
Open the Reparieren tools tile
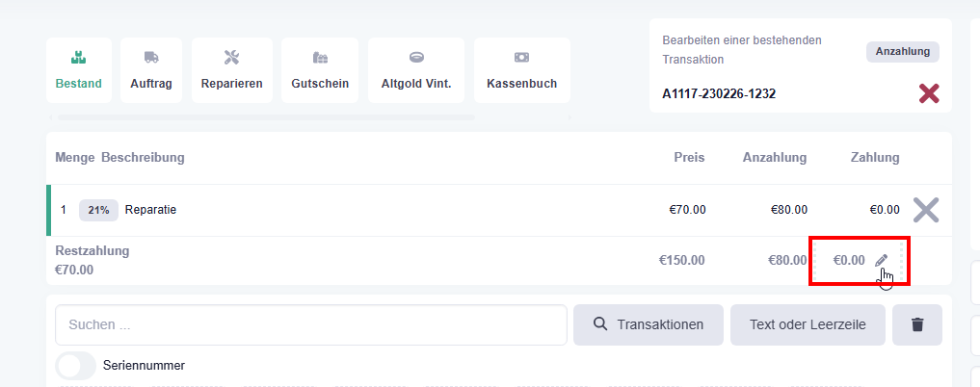click(x=231, y=70)
